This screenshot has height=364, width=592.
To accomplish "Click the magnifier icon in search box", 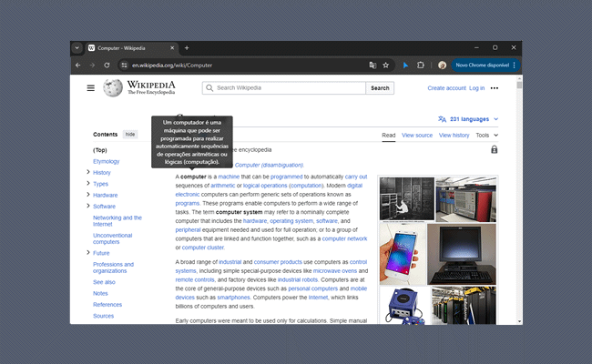I will pos(209,88).
